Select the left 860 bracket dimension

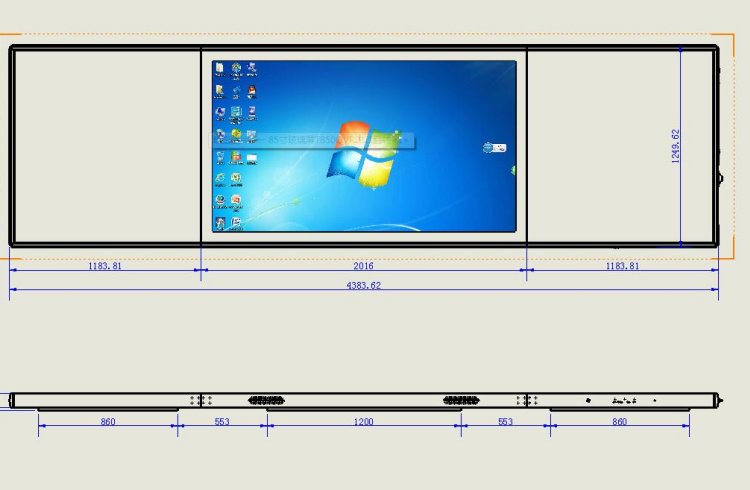click(108, 422)
